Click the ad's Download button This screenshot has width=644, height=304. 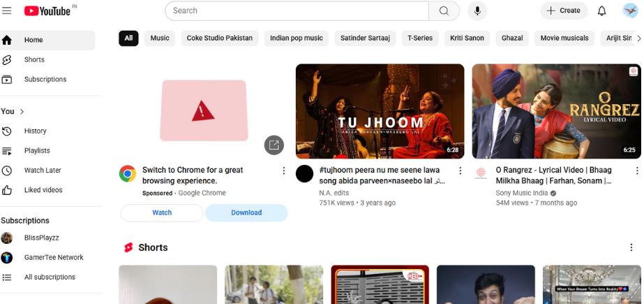point(246,212)
